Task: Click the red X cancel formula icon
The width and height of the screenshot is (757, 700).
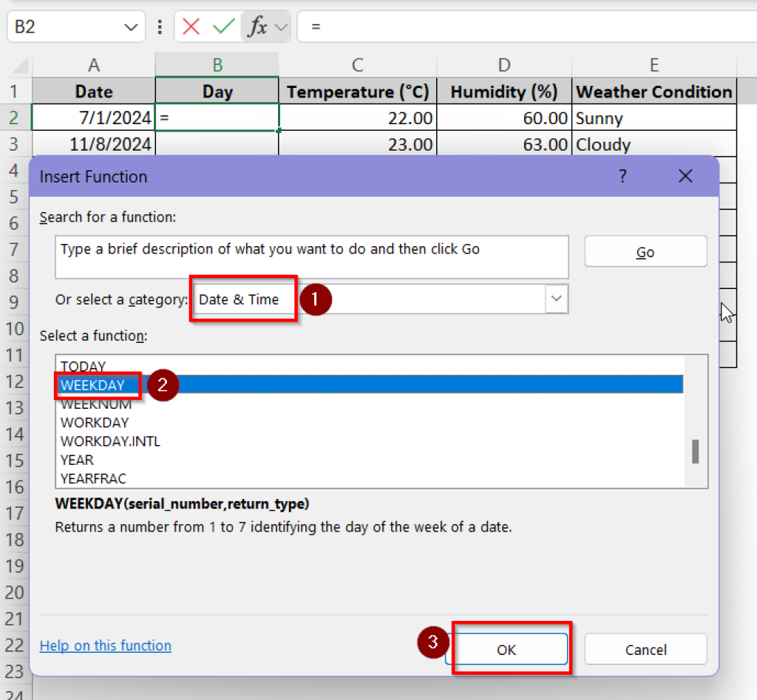Action: click(191, 27)
